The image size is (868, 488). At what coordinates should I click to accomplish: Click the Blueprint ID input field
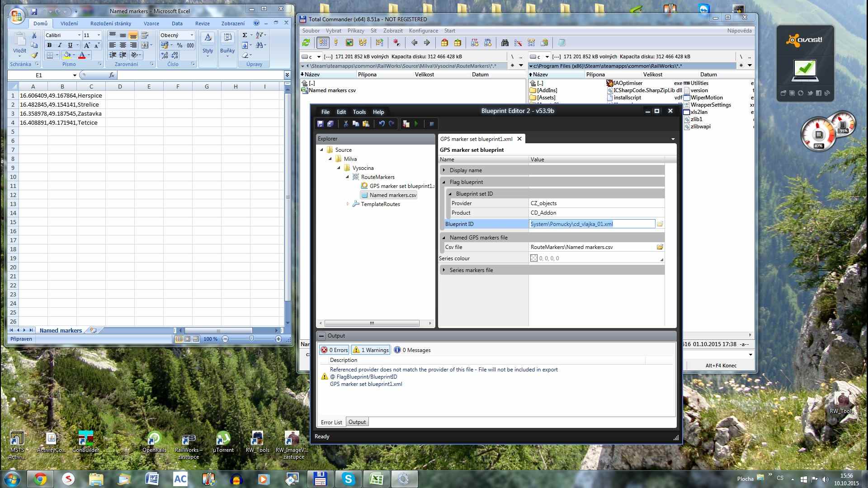(x=592, y=224)
